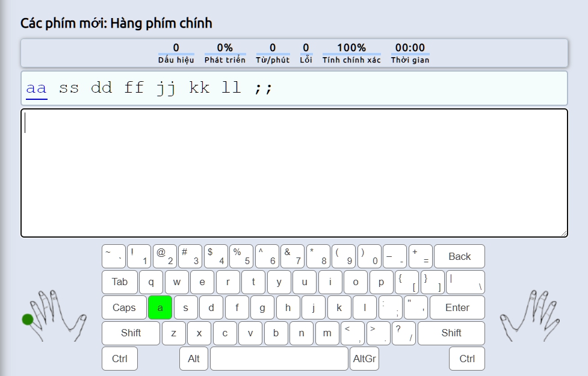This screenshot has height=376, width=588.
Task: Click the 'm' key on virtual keyboard
Action: [327, 333]
